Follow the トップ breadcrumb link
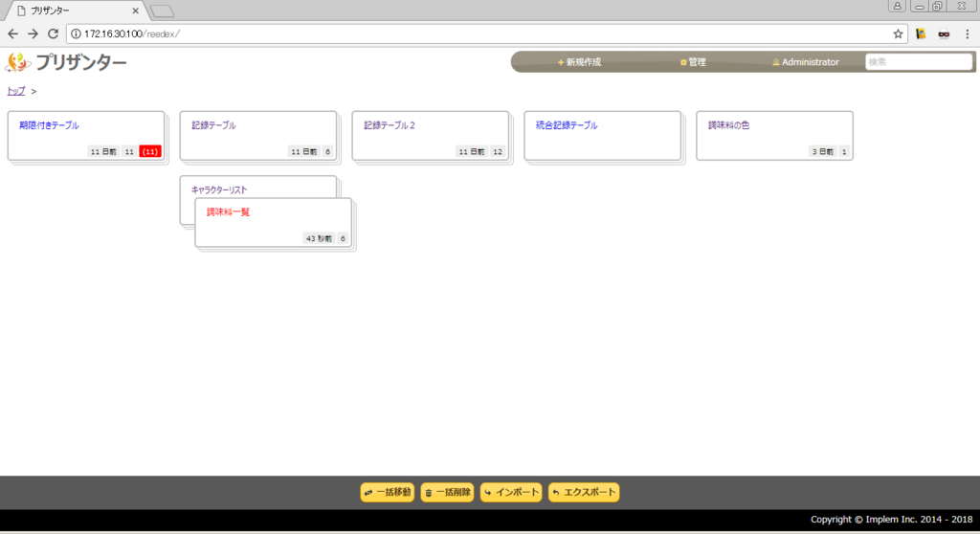 15,91
